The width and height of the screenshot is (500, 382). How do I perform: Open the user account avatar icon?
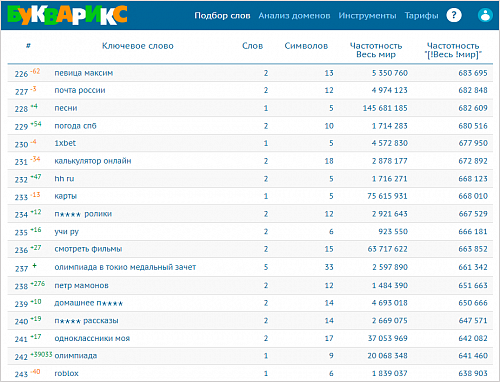[x=485, y=15]
